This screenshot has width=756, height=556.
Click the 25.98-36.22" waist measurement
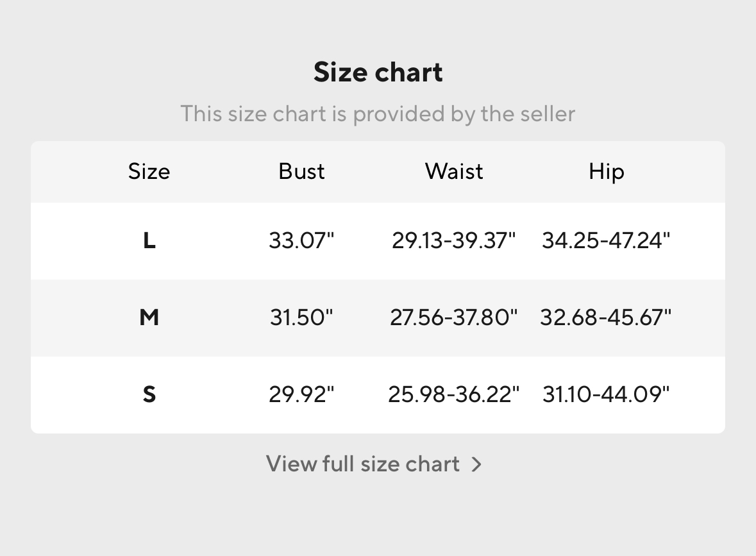pyautogui.click(x=454, y=394)
